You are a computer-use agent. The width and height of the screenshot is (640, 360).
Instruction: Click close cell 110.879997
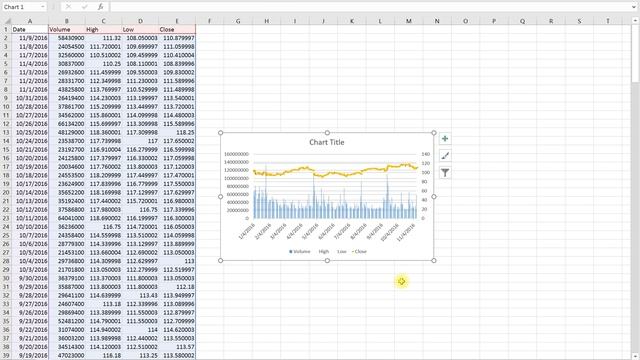[177, 38]
